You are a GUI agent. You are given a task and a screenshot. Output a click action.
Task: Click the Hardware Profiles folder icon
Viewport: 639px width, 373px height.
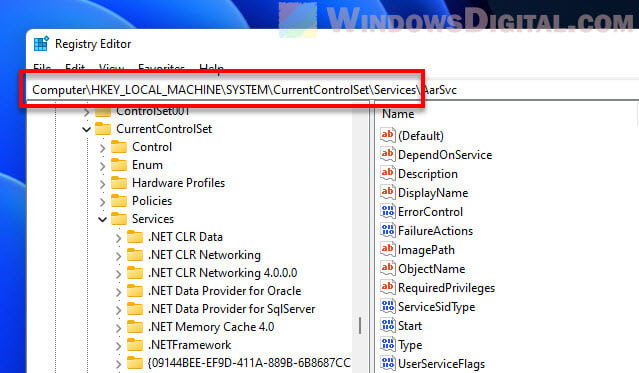tap(119, 183)
